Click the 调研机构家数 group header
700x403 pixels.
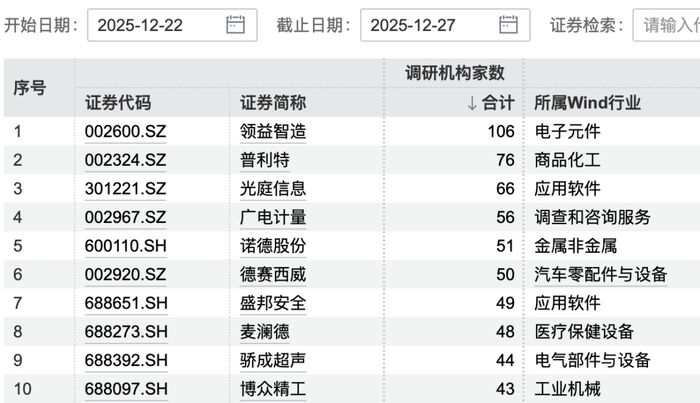(454, 73)
